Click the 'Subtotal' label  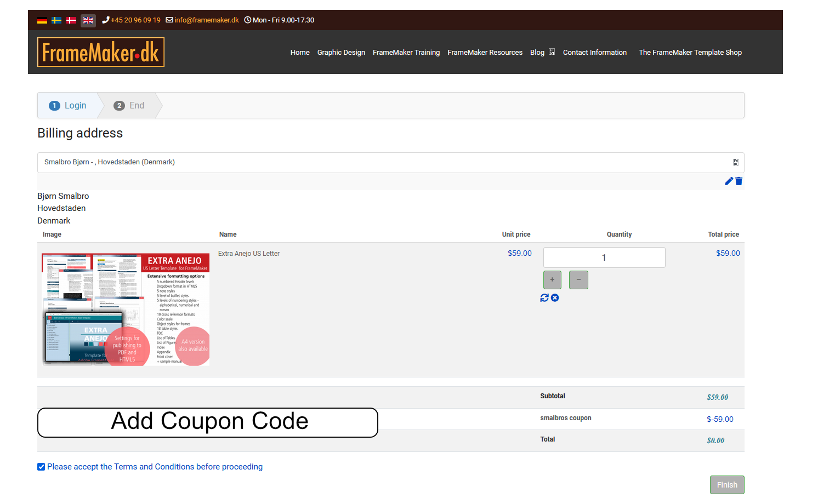[x=553, y=396]
